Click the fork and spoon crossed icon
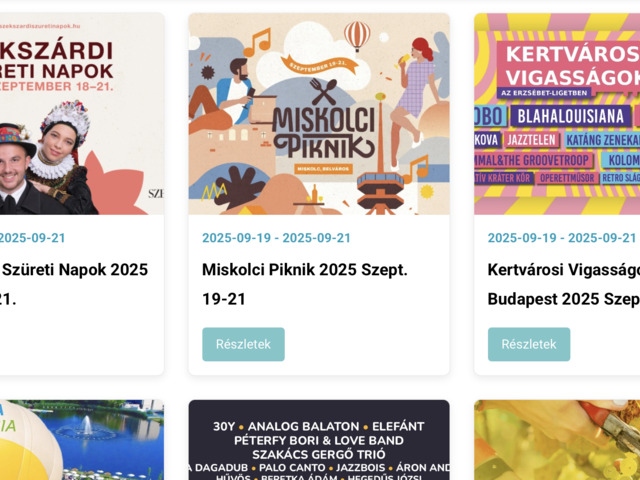640x480 pixels. click(323, 91)
